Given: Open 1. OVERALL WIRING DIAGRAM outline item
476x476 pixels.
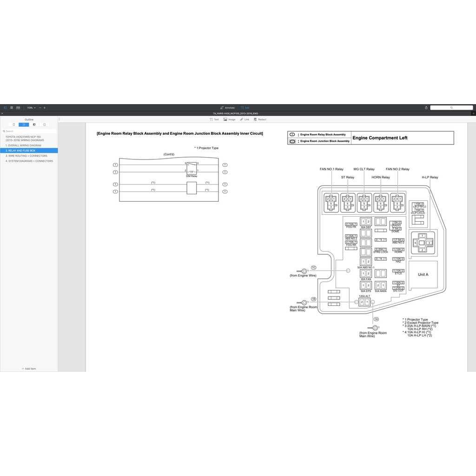Looking at the screenshot, I should pos(23,145).
